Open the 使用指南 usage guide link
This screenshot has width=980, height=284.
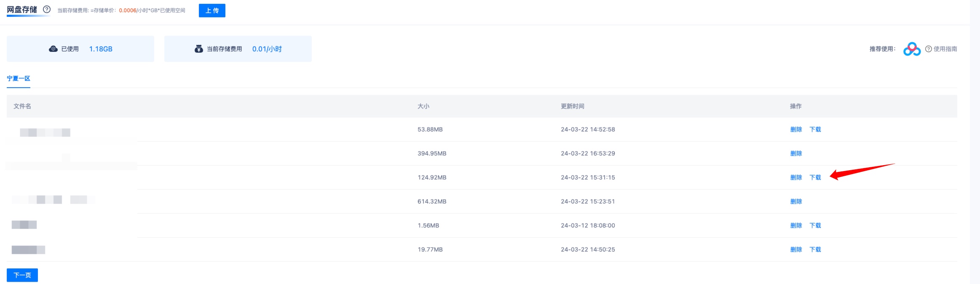coord(945,49)
